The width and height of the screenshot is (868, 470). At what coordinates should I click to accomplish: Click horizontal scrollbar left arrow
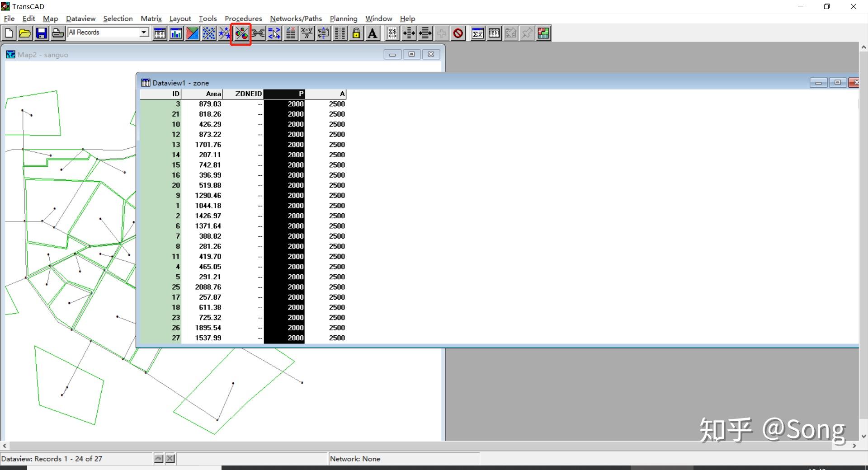(x=5, y=446)
